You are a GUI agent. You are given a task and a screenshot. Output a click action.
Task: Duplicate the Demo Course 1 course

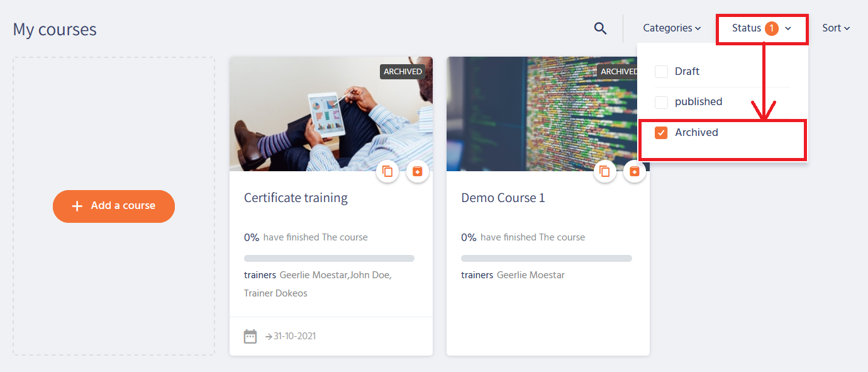click(x=604, y=171)
